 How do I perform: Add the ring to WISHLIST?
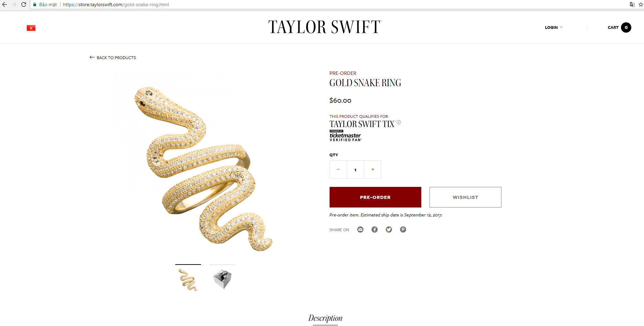tap(465, 197)
